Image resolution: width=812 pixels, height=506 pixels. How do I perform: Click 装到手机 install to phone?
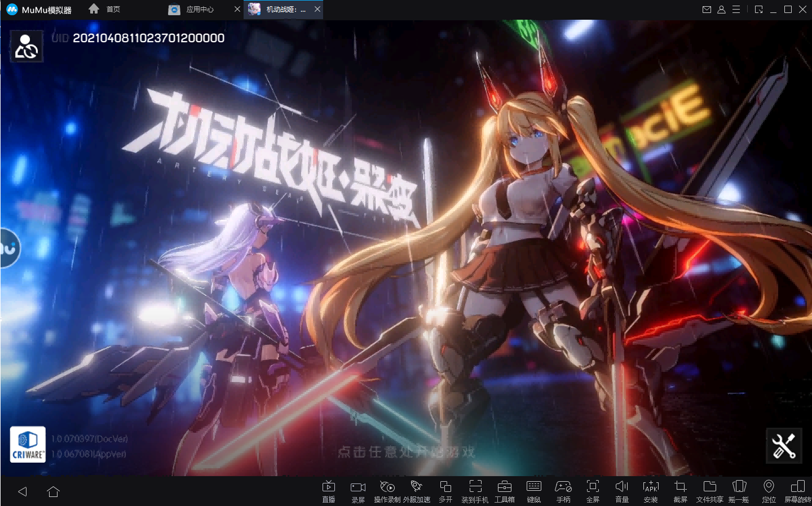coord(475,491)
